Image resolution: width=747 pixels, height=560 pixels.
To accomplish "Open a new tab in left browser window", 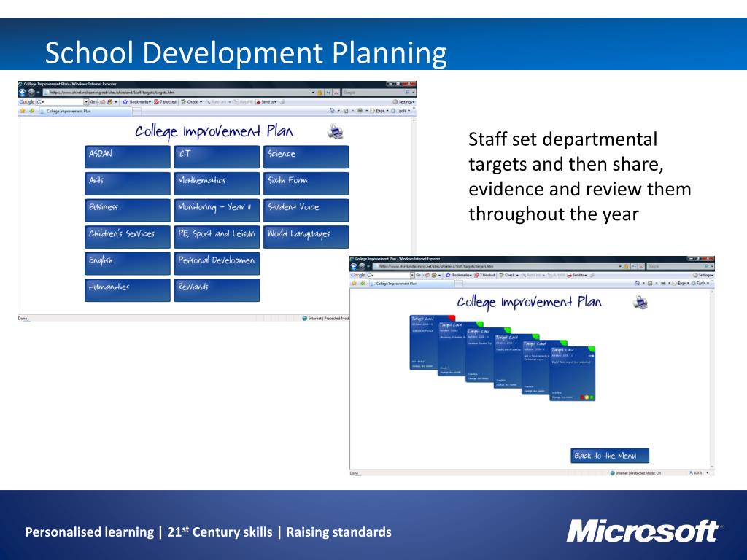I will [x=136, y=111].
